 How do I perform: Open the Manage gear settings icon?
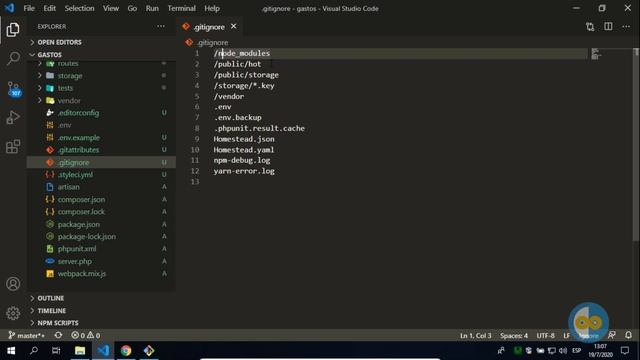13,313
